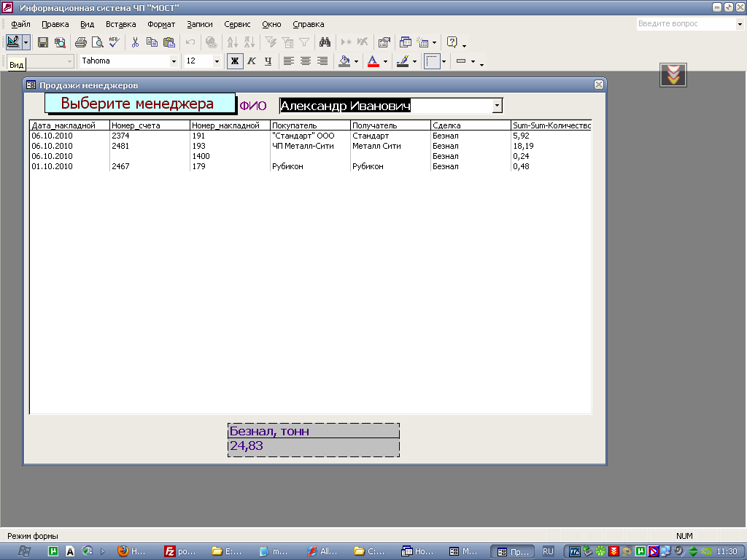
Task: Sort descending with the Я-A icon
Action: (249, 42)
